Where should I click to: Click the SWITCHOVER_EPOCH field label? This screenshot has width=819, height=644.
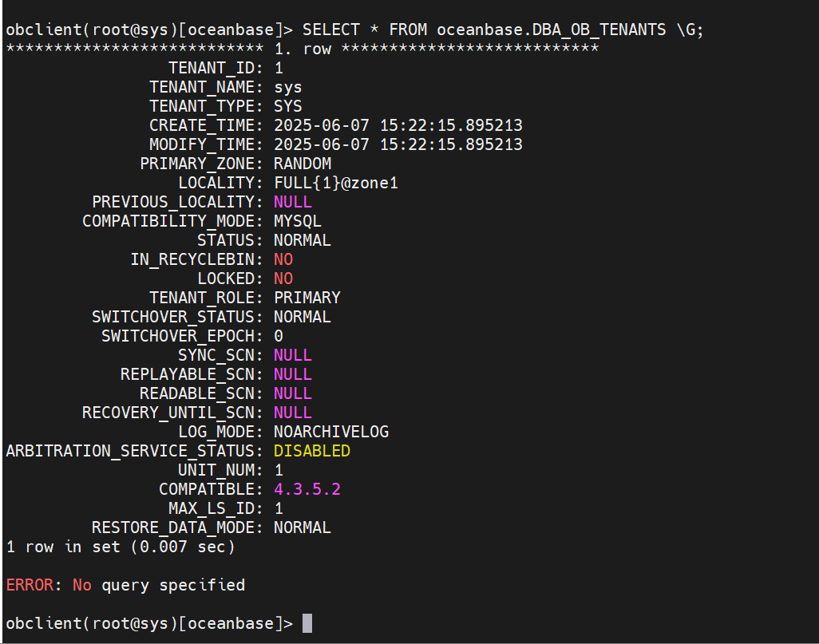click(x=182, y=336)
